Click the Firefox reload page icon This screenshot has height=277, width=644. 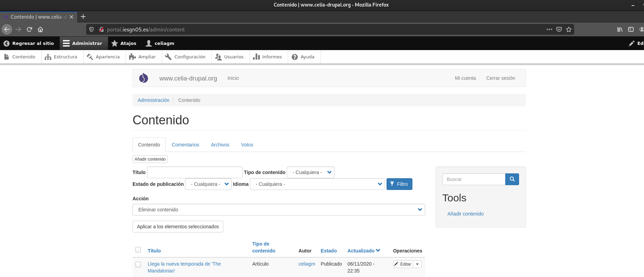tap(29, 29)
